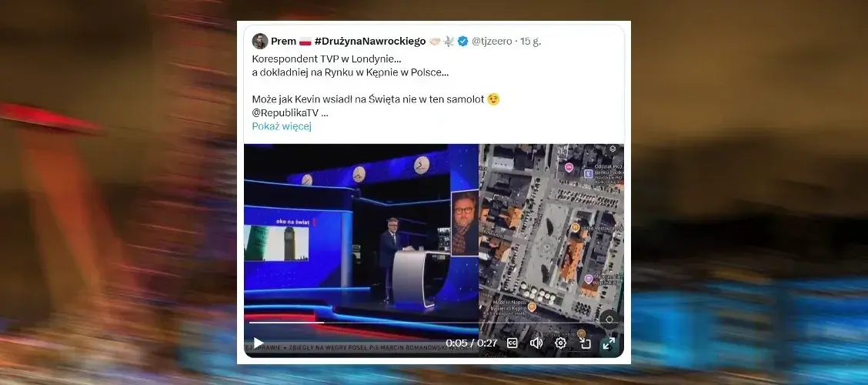Click the video progress bar

coord(433,323)
